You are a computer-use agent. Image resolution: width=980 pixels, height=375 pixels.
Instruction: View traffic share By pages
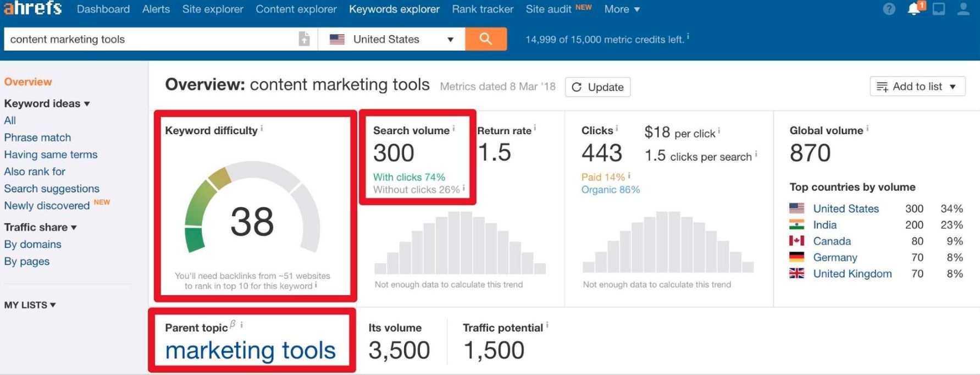[27, 261]
